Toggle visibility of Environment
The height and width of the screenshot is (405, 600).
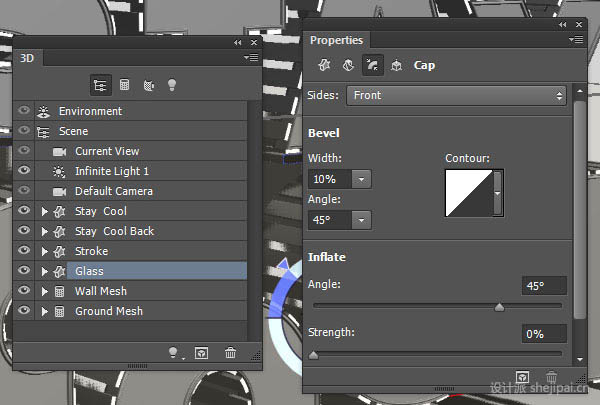24,110
